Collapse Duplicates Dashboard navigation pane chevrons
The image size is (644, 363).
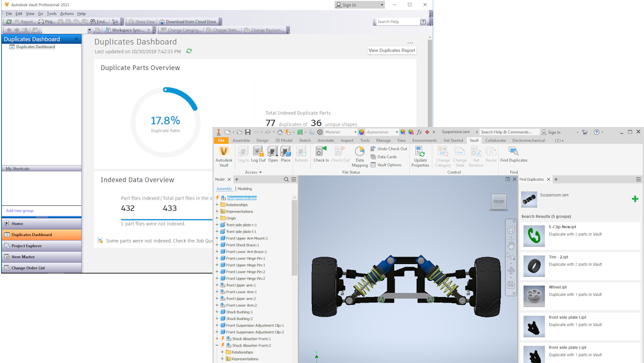coord(77,39)
